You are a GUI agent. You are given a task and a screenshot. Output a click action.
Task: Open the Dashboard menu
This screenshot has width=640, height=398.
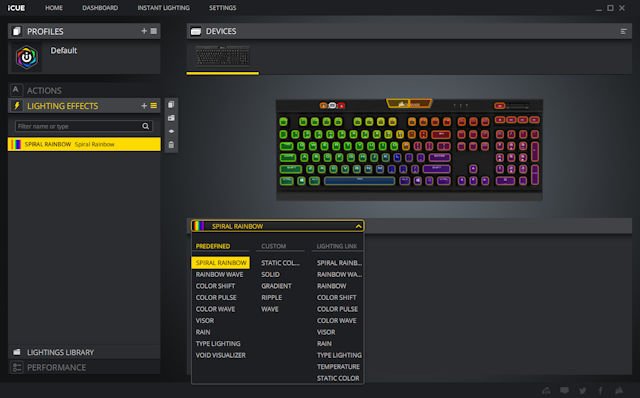(x=100, y=8)
